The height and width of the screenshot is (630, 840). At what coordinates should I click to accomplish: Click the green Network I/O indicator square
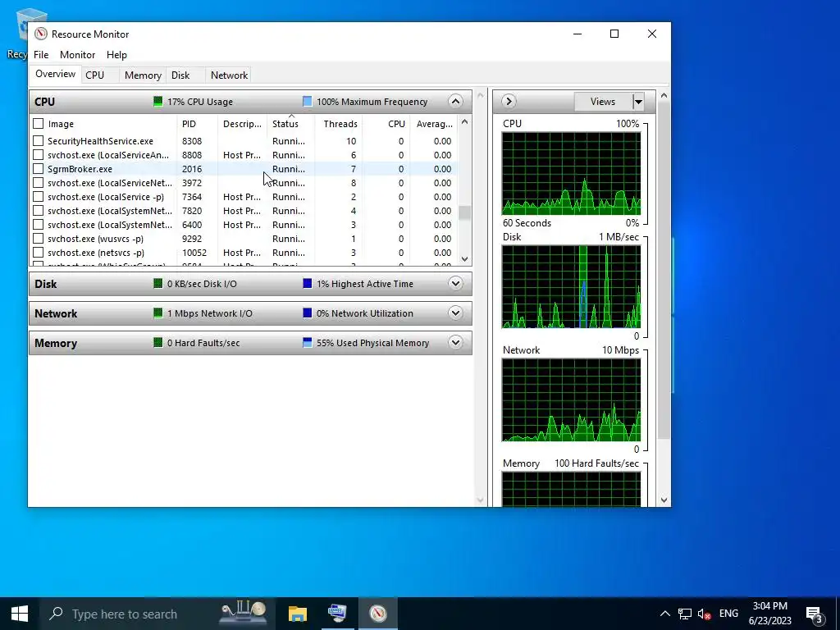pyautogui.click(x=157, y=313)
